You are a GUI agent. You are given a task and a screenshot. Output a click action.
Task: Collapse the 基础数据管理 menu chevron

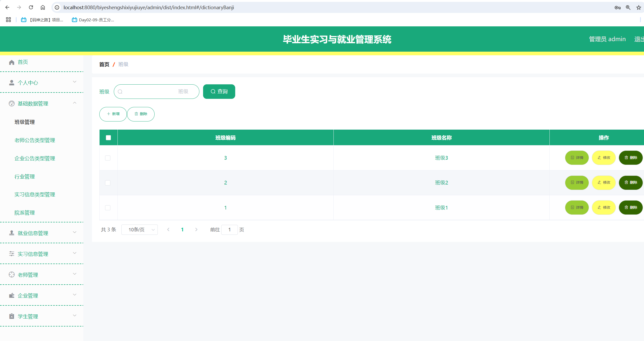coord(75,103)
